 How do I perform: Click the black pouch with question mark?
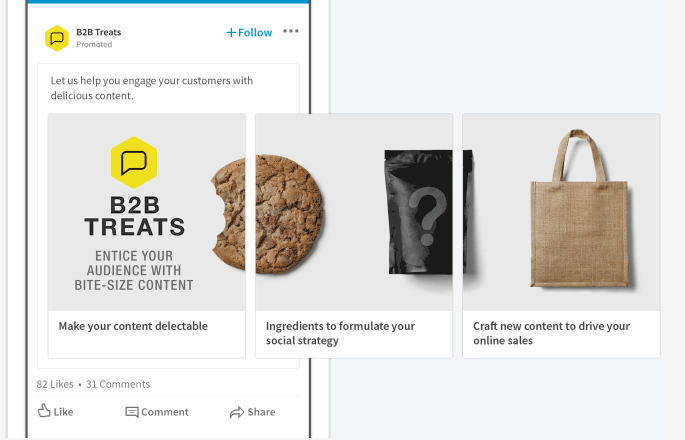420,213
